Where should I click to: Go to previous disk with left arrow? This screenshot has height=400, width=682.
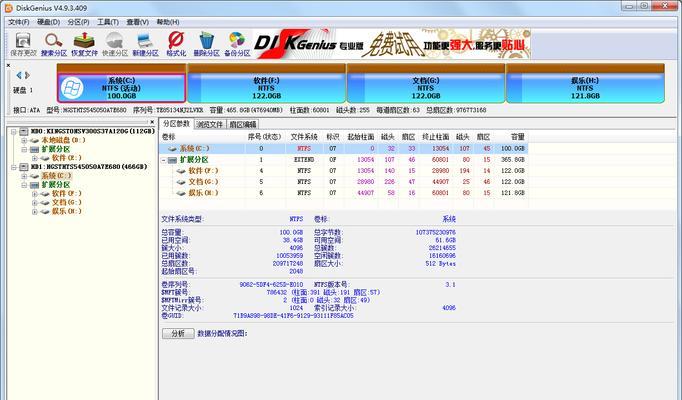point(19,75)
